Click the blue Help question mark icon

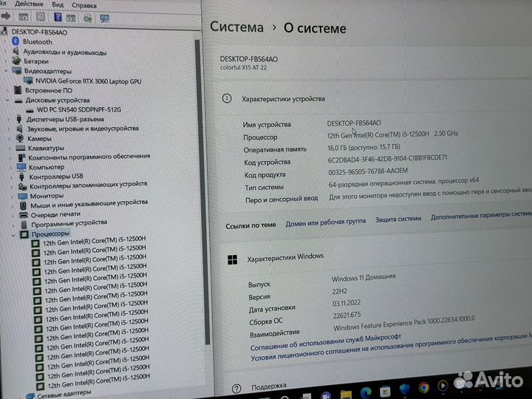point(58,16)
